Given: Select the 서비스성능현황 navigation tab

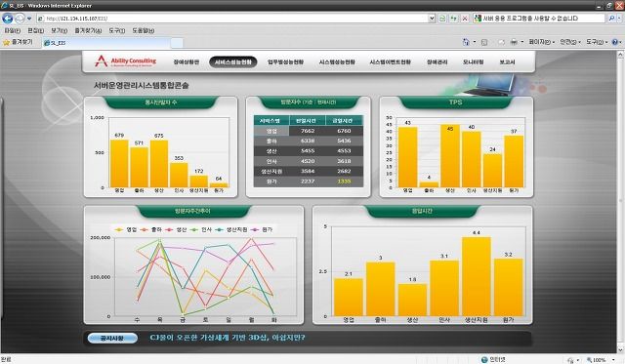Looking at the screenshot, I should (233, 62).
